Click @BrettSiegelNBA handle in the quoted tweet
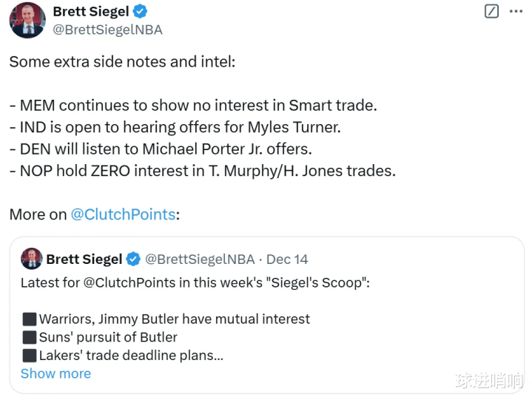This screenshot has height=400, width=532. [200, 260]
